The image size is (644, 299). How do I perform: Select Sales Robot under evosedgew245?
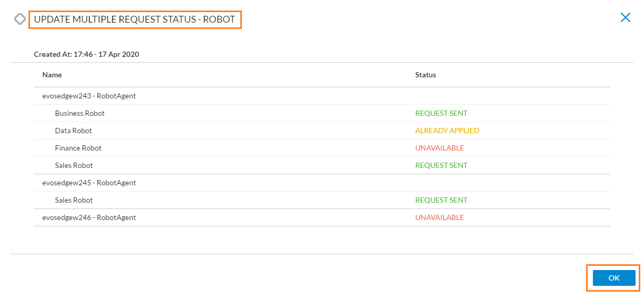[x=322, y=200]
